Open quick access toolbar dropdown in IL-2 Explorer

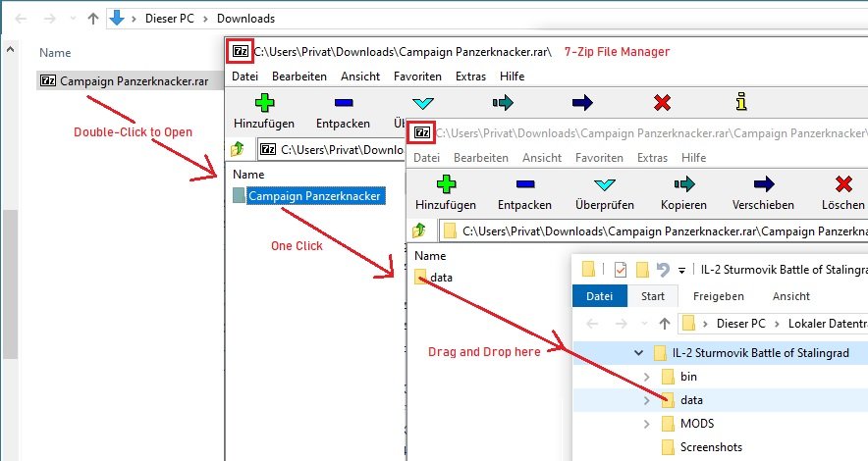(682, 270)
